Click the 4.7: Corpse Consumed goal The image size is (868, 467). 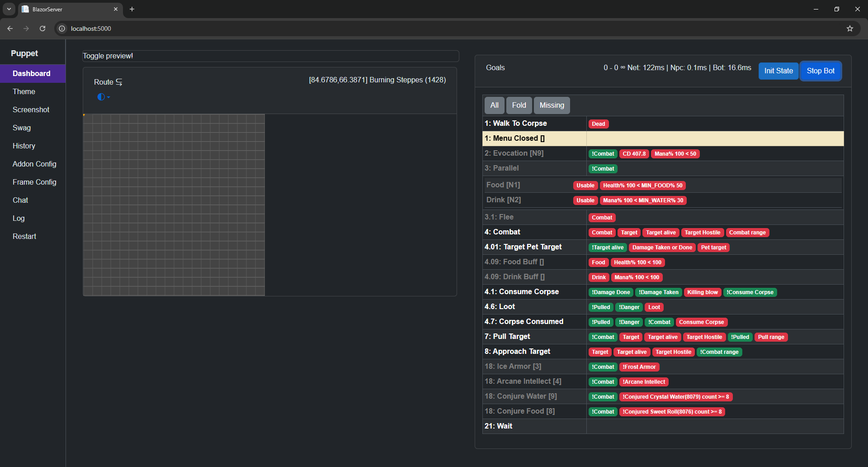point(524,321)
